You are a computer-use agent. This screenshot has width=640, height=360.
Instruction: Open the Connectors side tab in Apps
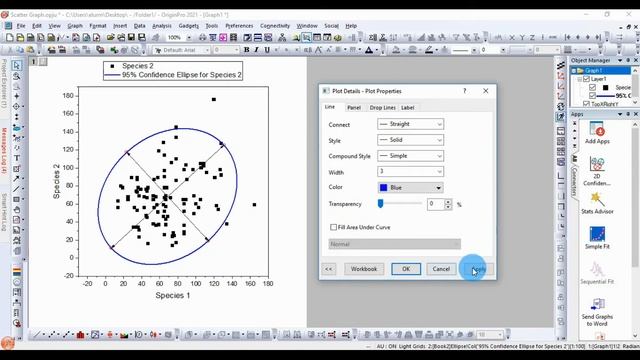[574, 182]
